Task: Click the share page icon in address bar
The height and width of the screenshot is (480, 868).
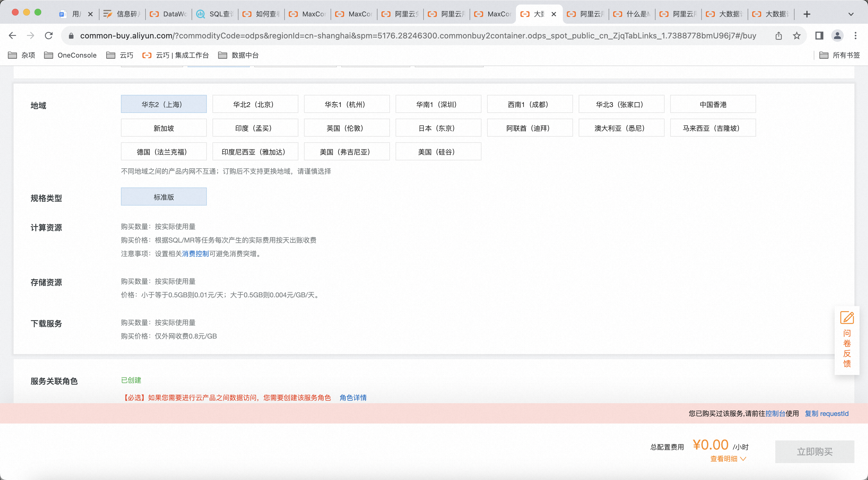Action: pos(778,35)
